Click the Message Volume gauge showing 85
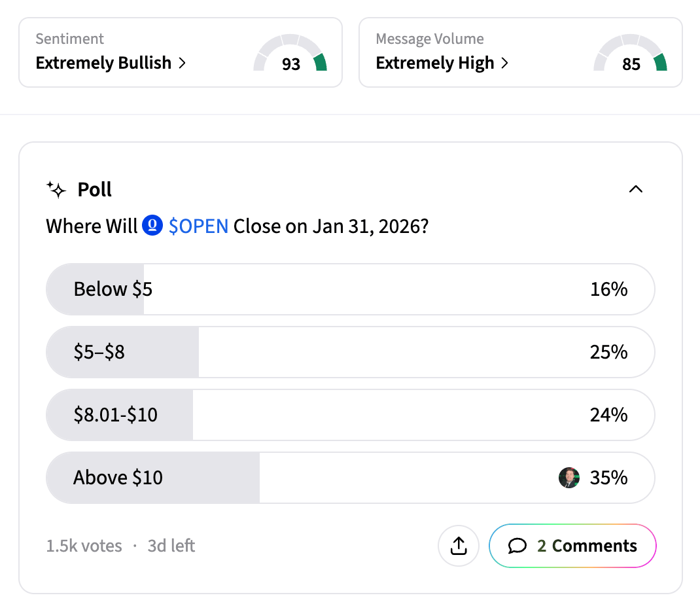This screenshot has height=606, width=700. pos(631,54)
